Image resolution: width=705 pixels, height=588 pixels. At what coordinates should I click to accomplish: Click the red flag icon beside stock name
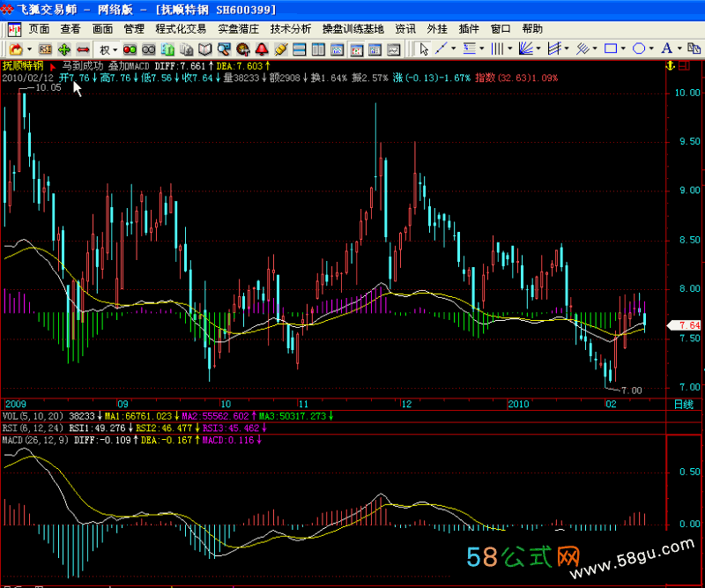(x=53, y=67)
